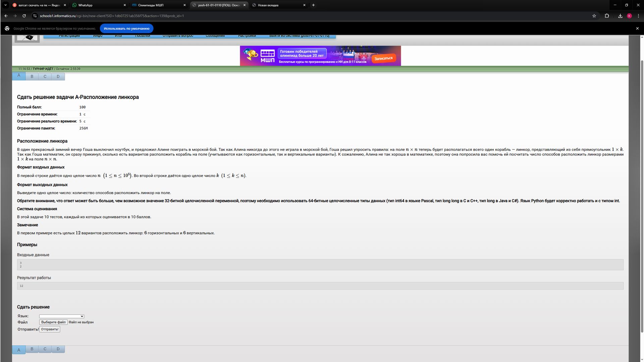Image resolution: width=644 pixels, height=362 pixels.
Task: Bookmark this page with star icon
Action: coord(594,16)
